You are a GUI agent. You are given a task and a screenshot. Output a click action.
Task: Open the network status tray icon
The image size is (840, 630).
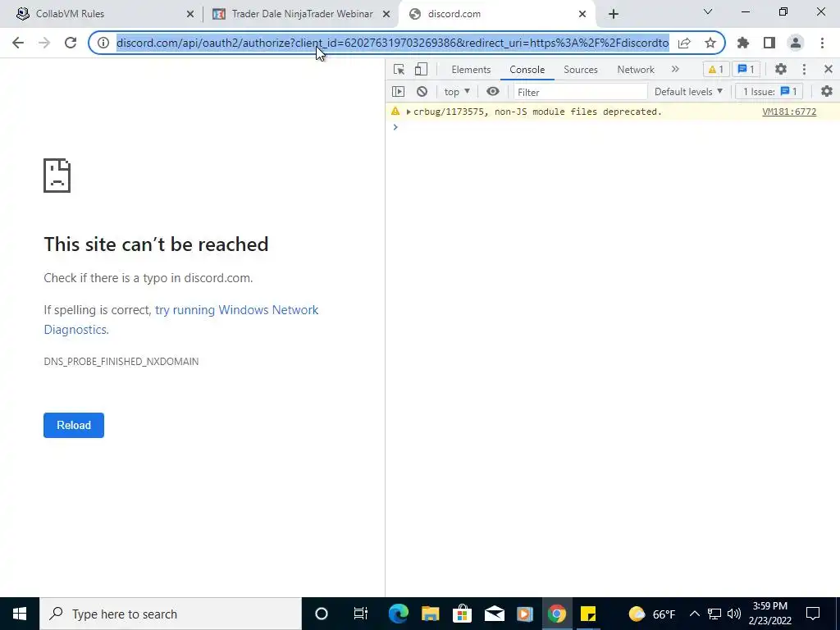click(x=714, y=614)
